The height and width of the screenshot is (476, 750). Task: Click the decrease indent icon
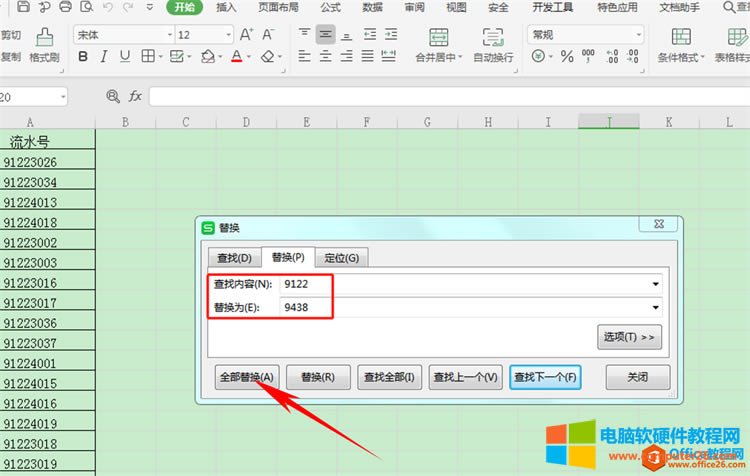click(370, 34)
